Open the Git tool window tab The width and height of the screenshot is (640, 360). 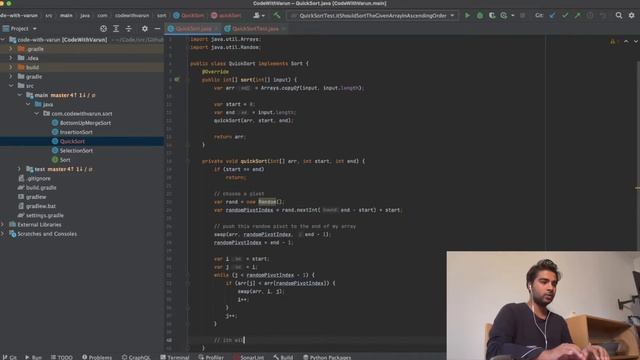[x=9, y=357]
